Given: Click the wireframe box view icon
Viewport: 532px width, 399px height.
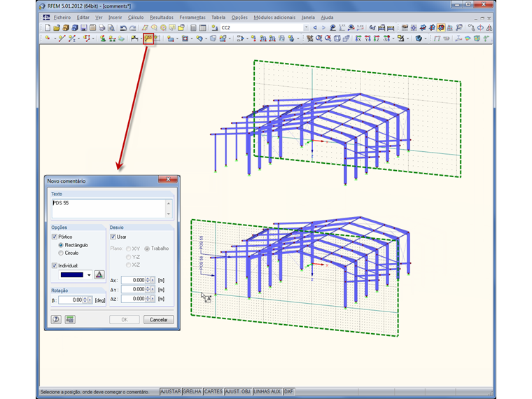Looking at the screenshot, I should [337, 38].
